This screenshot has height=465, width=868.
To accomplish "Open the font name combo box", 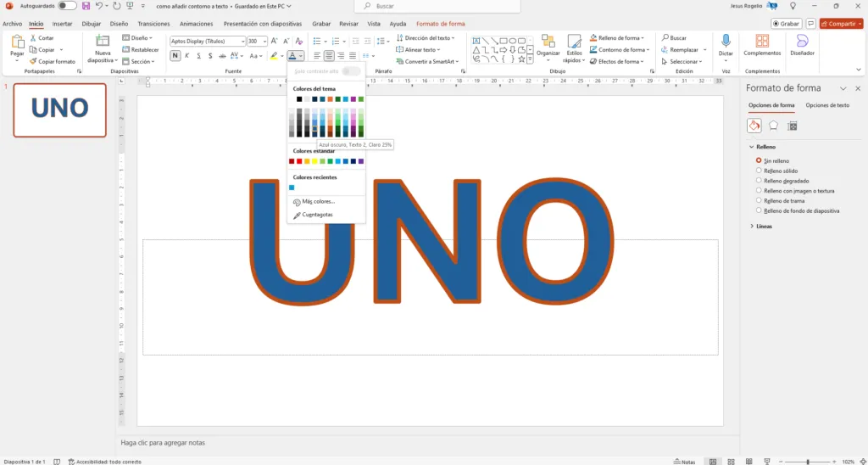I will tap(208, 41).
